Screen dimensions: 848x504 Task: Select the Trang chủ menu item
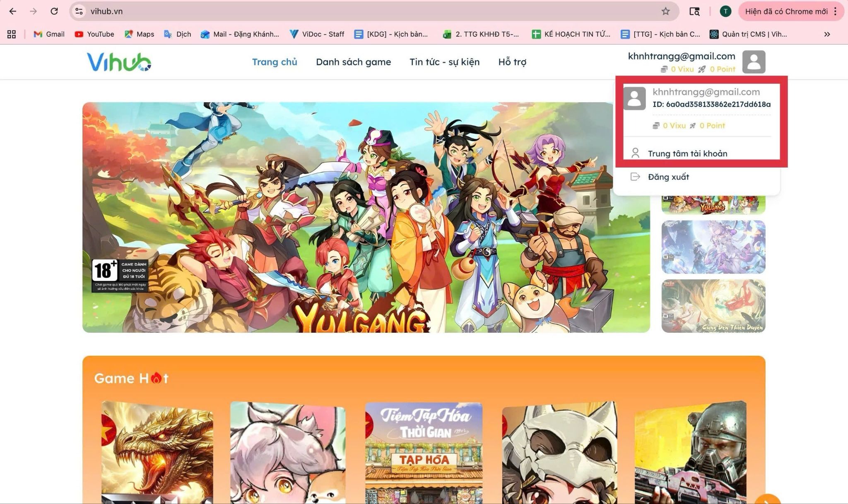point(275,62)
